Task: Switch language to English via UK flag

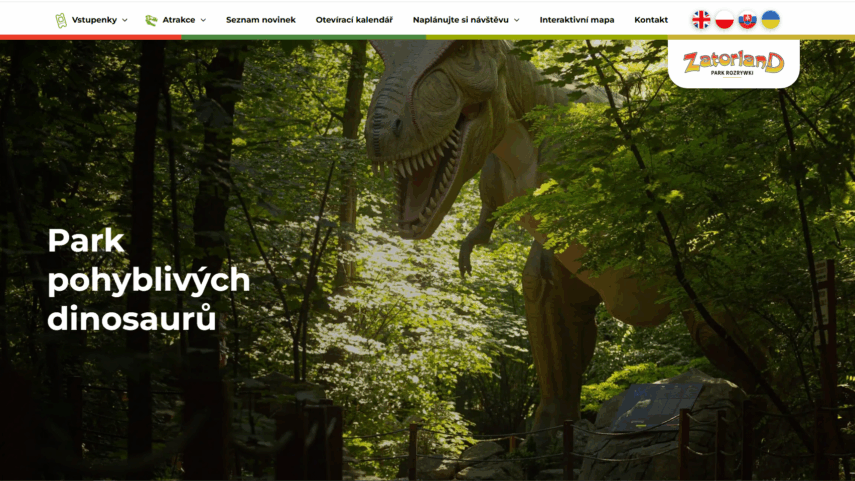Action: 701,20
